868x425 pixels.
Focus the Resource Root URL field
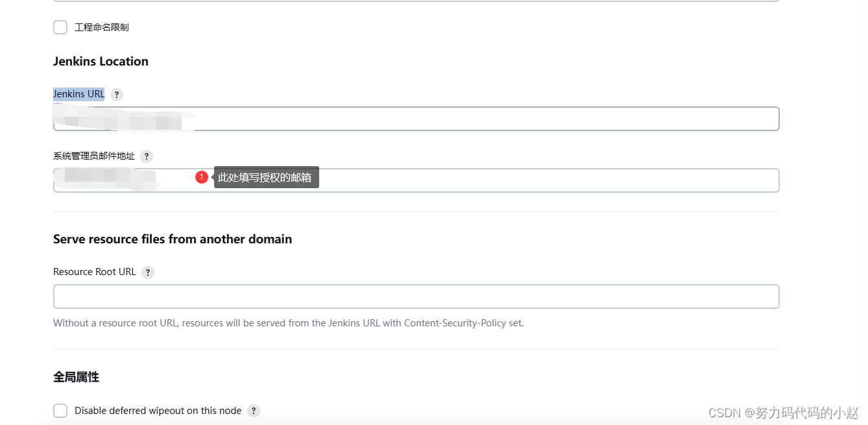pyautogui.click(x=416, y=297)
